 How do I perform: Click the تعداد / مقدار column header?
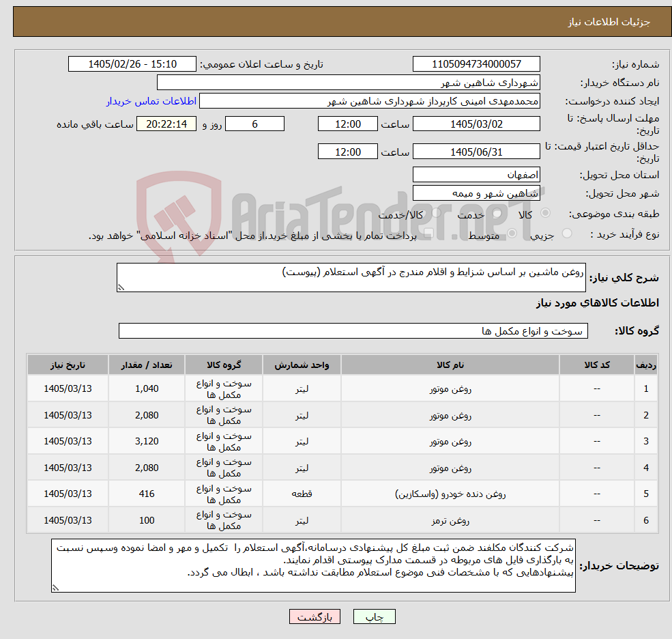click(147, 365)
